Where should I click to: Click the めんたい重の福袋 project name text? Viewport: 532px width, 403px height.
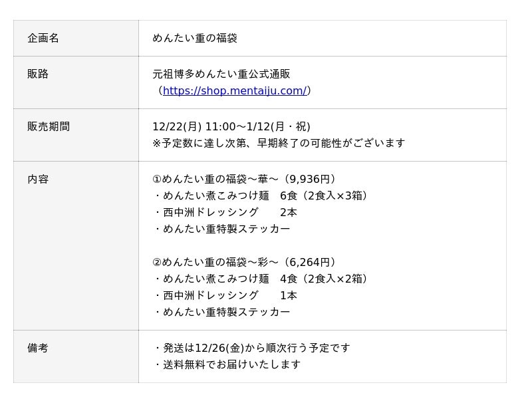pos(195,39)
